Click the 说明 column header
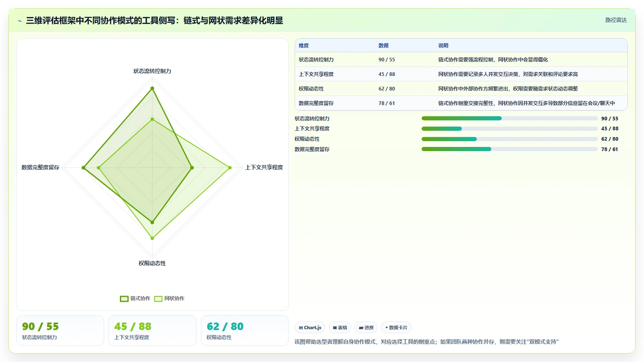 [443, 46]
